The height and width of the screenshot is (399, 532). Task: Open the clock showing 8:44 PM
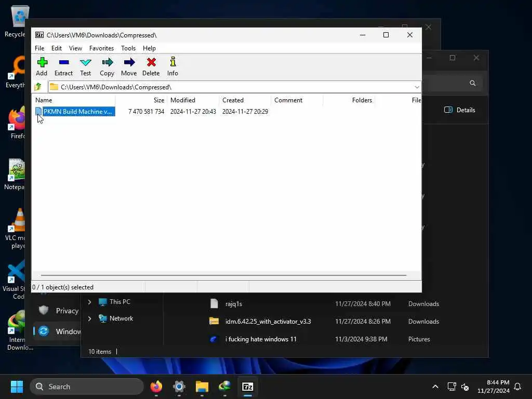[x=494, y=387]
